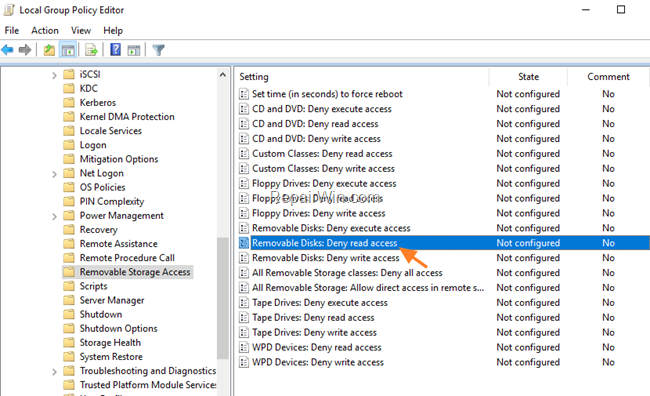
Task: Select PIN Complexity in tree
Action: pyautogui.click(x=112, y=202)
